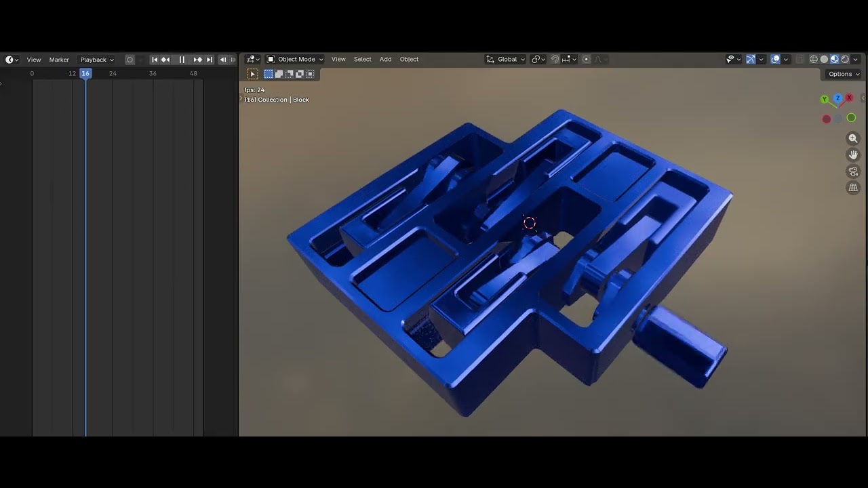Open the viewport Object menu
This screenshot has height=488, width=868.
[409, 59]
